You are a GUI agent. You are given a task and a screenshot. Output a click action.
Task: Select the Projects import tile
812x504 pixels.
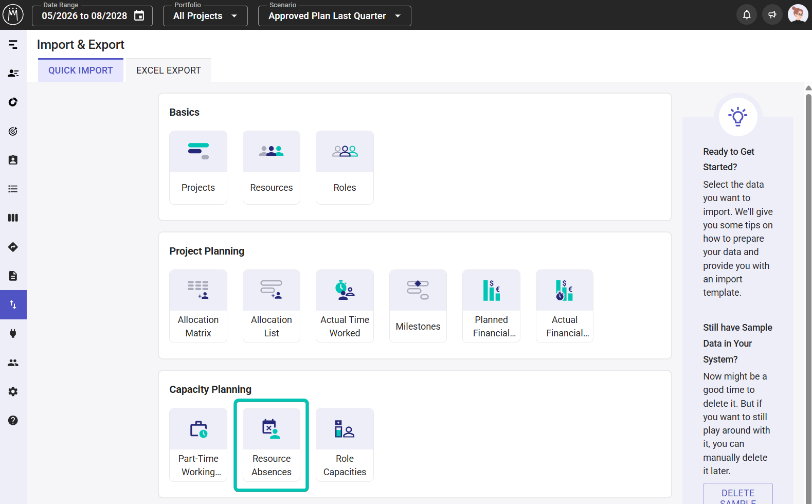point(198,168)
